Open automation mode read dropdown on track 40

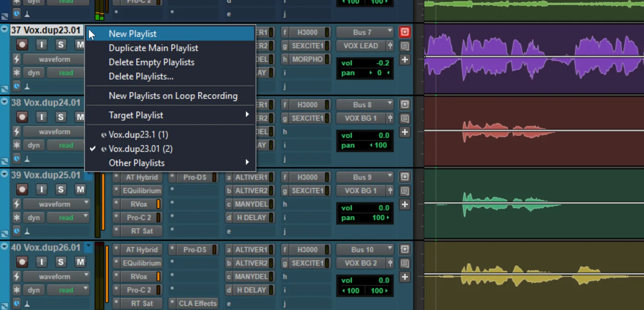tap(68, 290)
